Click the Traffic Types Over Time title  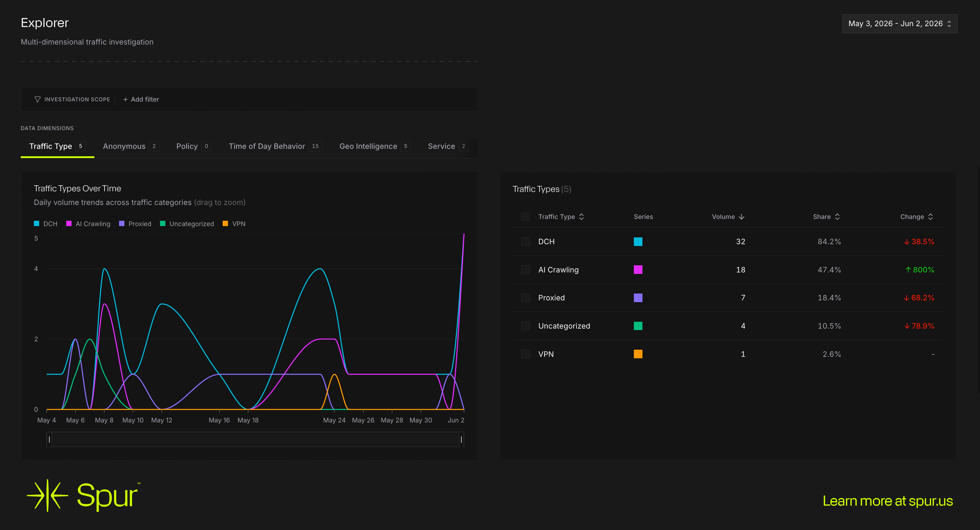pyautogui.click(x=77, y=188)
